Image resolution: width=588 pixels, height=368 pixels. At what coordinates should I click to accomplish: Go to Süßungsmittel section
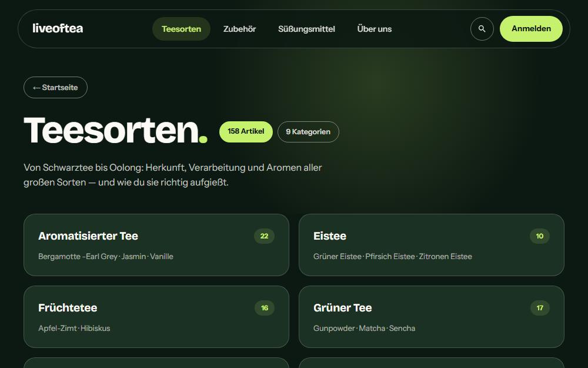click(306, 29)
